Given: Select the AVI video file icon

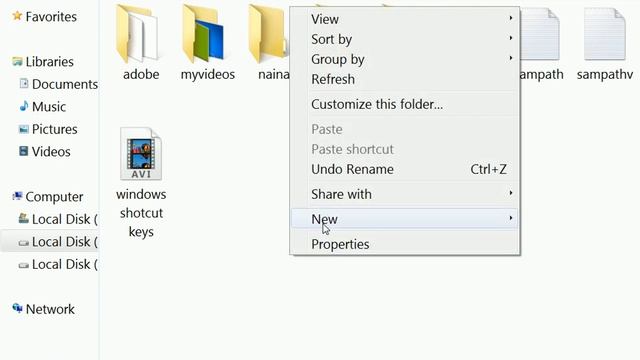Looking at the screenshot, I should pyautogui.click(x=141, y=154).
